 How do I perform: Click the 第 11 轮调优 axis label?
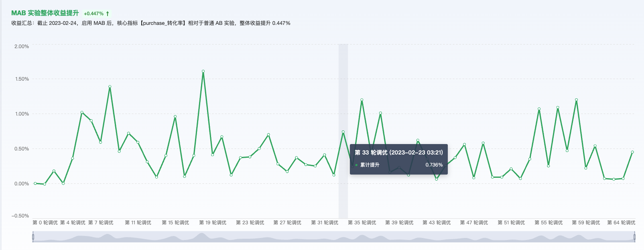pyautogui.click(x=138, y=223)
